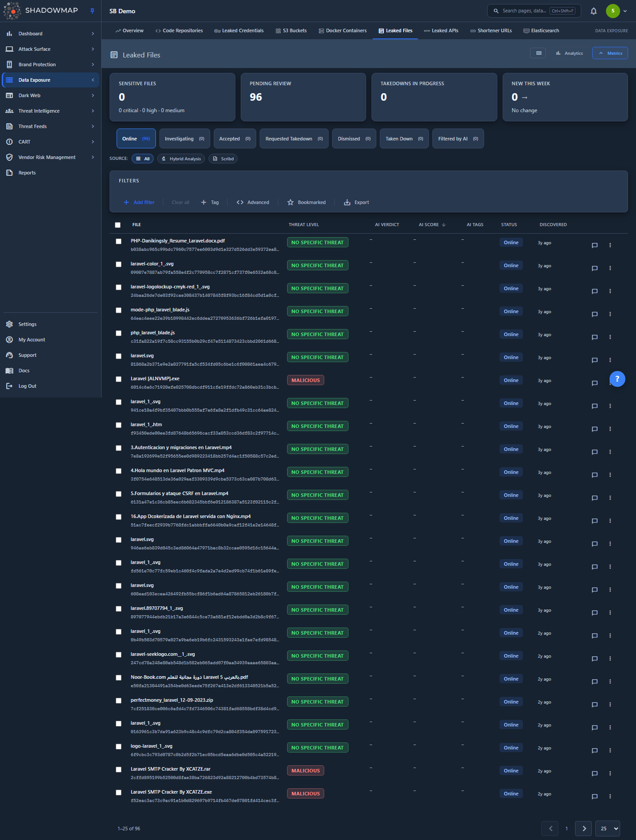Open Advanced filter options
The image size is (636, 840).
(x=253, y=202)
